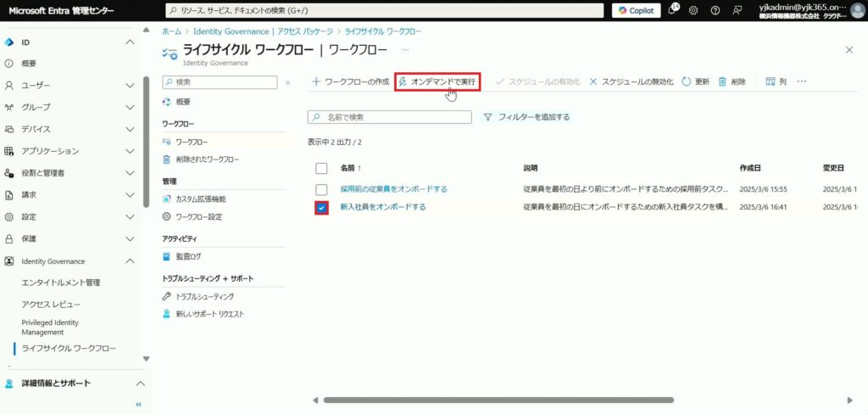868x414 pixels.
Task: Open トラブルシューティング menu item
Action: pyautogui.click(x=205, y=297)
